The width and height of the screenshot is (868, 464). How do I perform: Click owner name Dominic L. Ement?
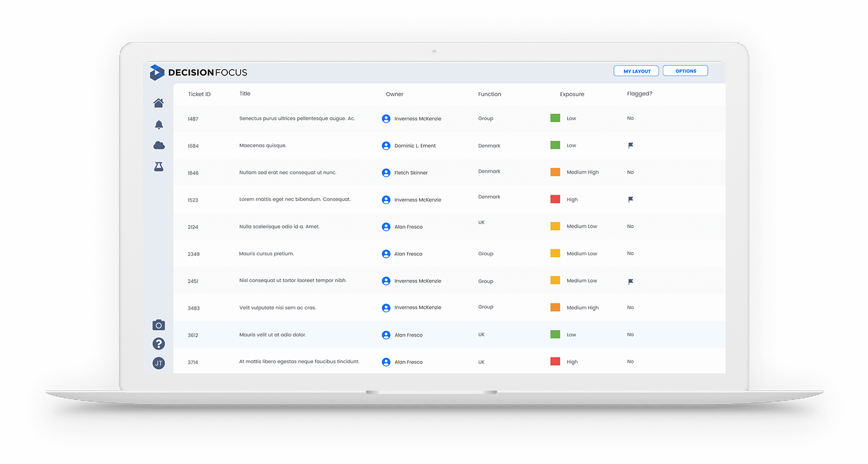coord(415,146)
